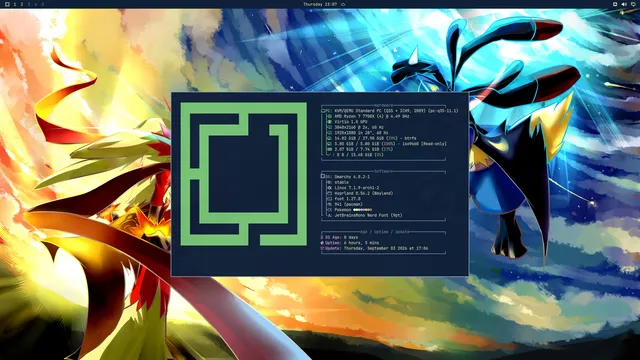Click the OS Age icon
The image size is (640, 360).
tap(322, 237)
